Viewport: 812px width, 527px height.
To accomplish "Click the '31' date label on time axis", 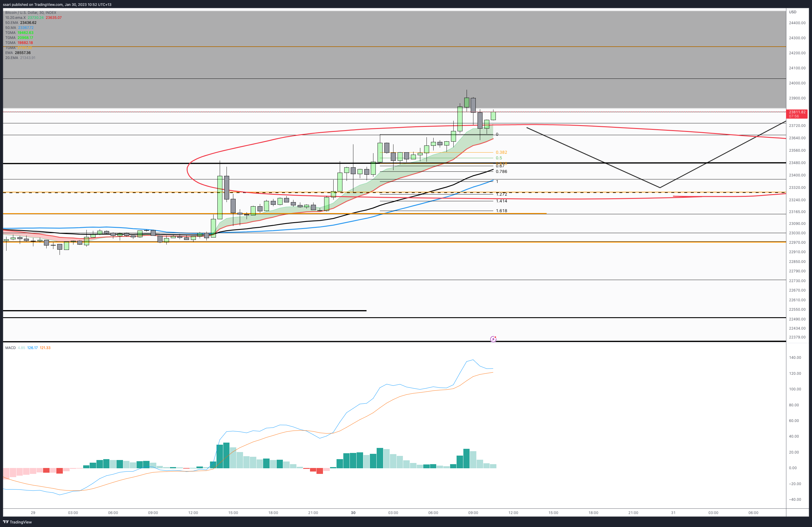I will point(673,513).
